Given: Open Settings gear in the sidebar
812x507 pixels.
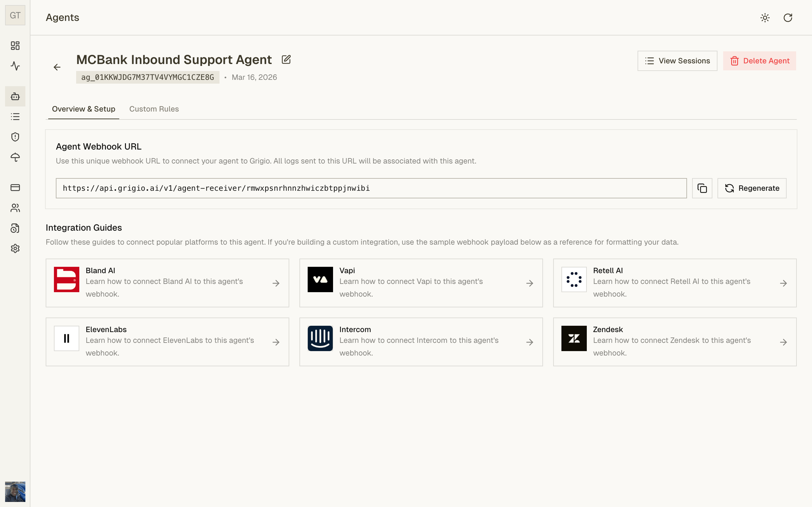Looking at the screenshot, I should pyautogui.click(x=15, y=248).
